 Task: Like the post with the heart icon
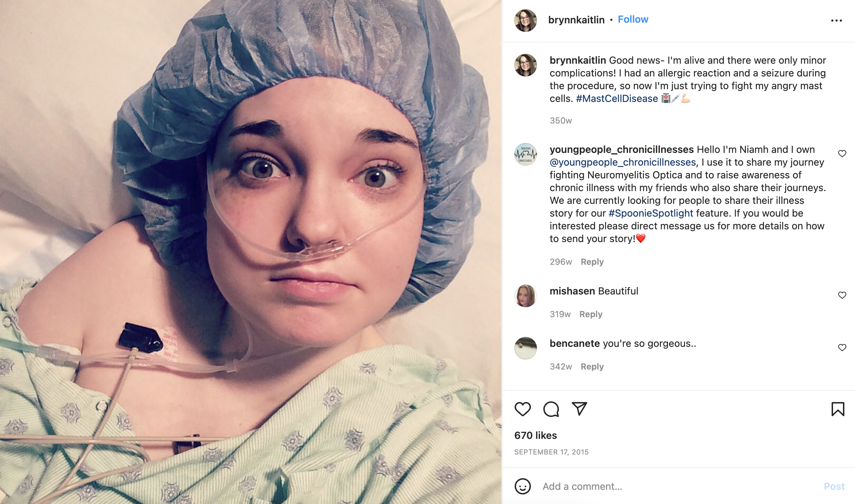point(522,409)
